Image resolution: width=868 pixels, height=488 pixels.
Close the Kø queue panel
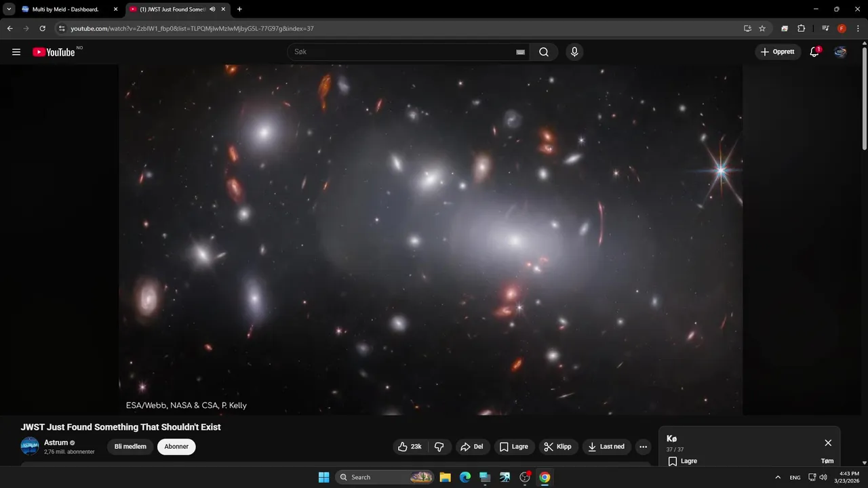click(828, 443)
